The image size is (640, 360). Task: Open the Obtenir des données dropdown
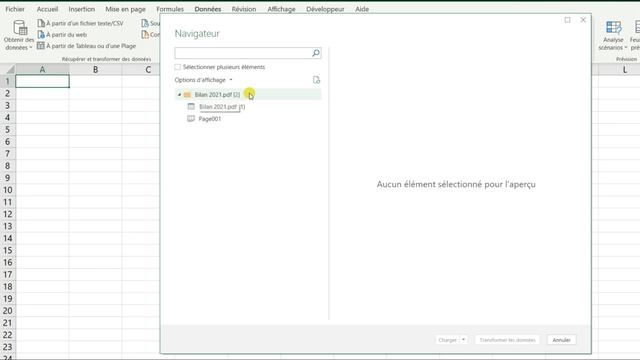(x=18, y=36)
